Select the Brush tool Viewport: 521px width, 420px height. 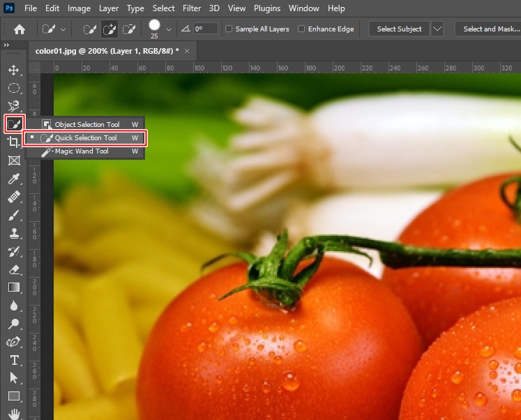coord(14,216)
